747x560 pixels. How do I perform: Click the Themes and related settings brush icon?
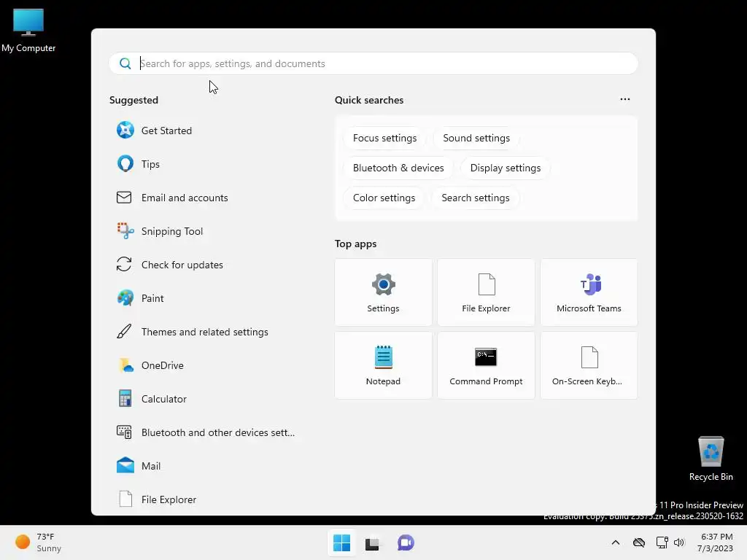[124, 332]
